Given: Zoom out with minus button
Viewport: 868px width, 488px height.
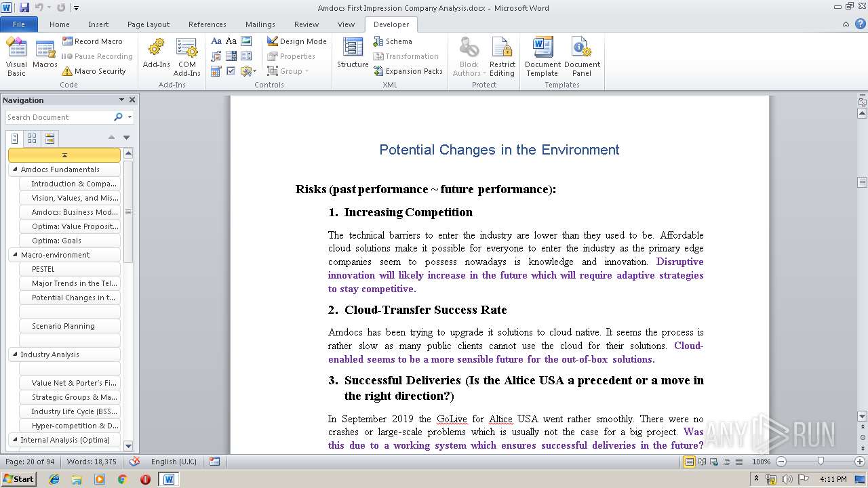Looking at the screenshot, I should tap(781, 462).
